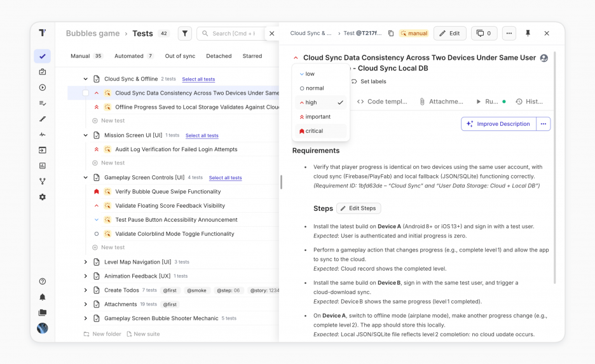This screenshot has height=364, width=595.
Task: Open the help question mark icon
Action: pyautogui.click(x=43, y=281)
